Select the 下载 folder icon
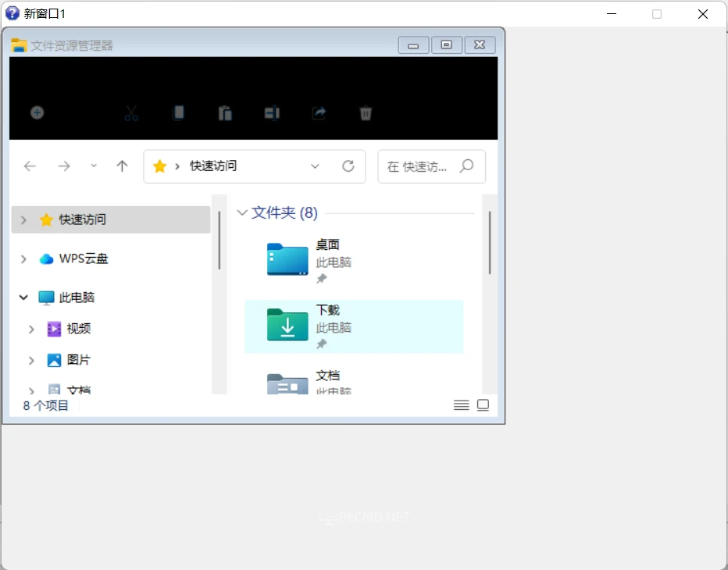 (x=287, y=325)
